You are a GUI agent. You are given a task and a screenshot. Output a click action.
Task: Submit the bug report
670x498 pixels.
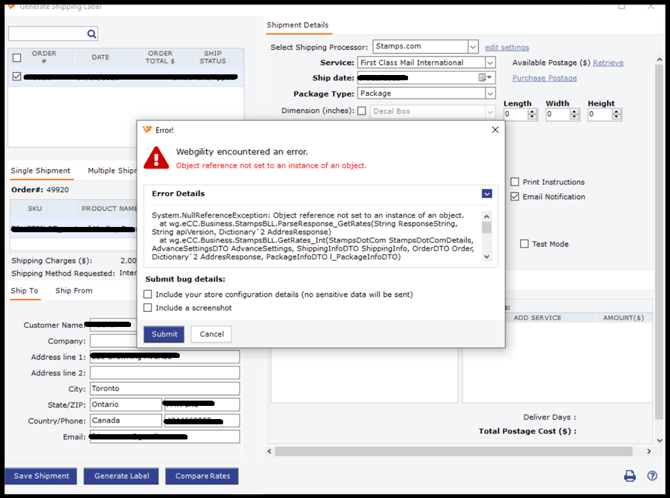164,334
